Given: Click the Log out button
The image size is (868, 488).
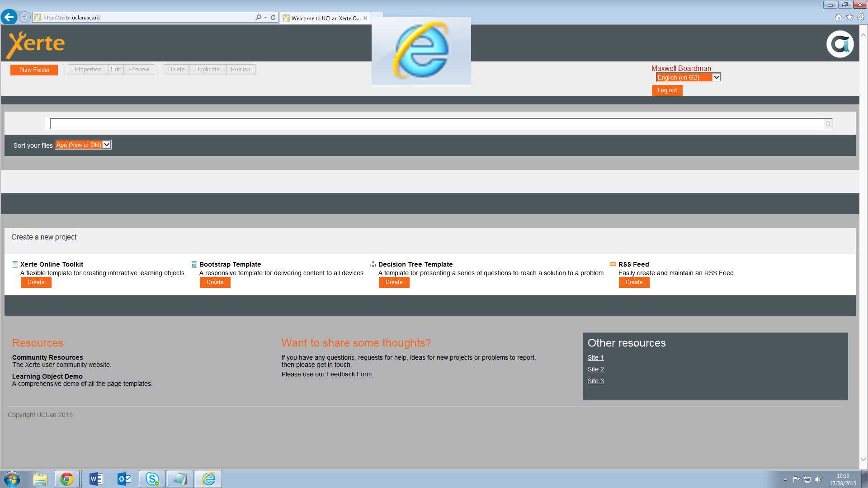Looking at the screenshot, I should point(667,90).
